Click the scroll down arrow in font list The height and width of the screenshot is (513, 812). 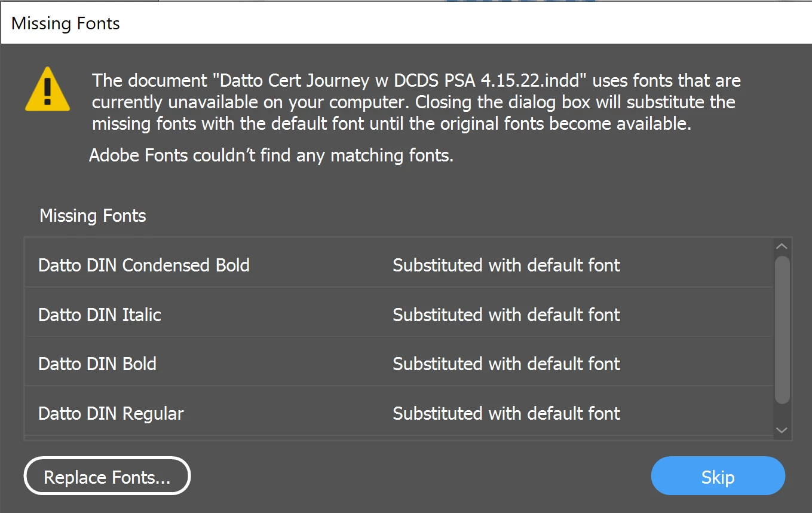tap(782, 430)
